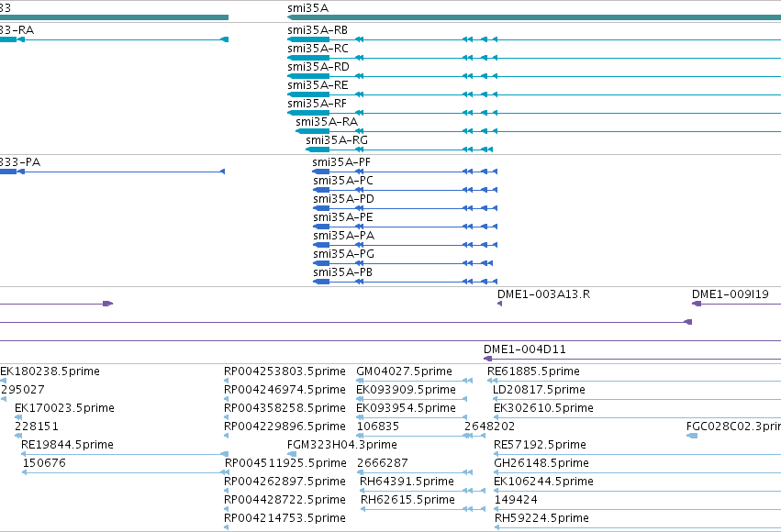
Task: Select the 150676 EST label
Action: pyautogui.click(x=44, y=463)
